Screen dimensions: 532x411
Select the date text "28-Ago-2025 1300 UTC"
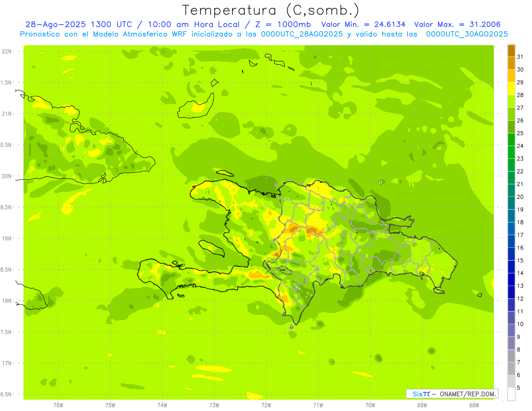click(78, 24)
